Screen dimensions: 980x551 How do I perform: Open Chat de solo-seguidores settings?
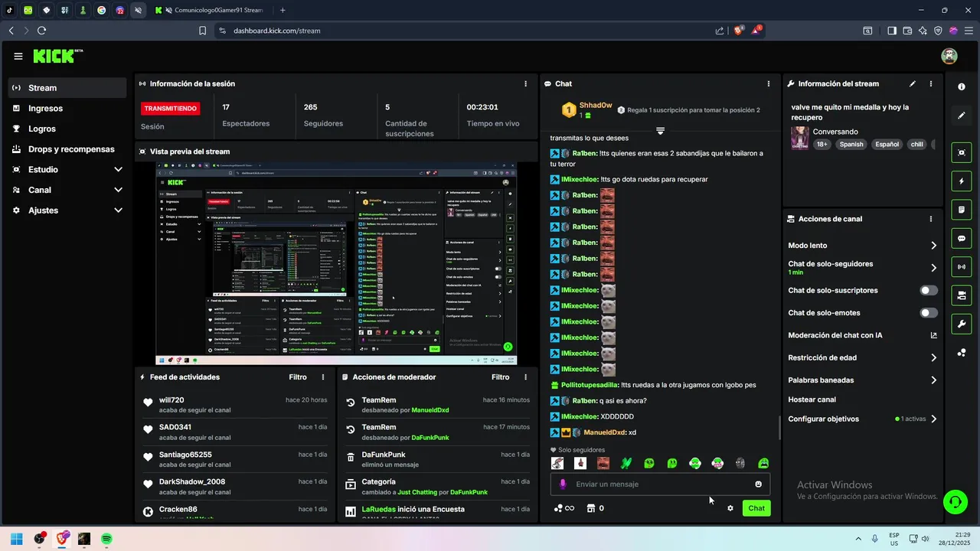862,267
